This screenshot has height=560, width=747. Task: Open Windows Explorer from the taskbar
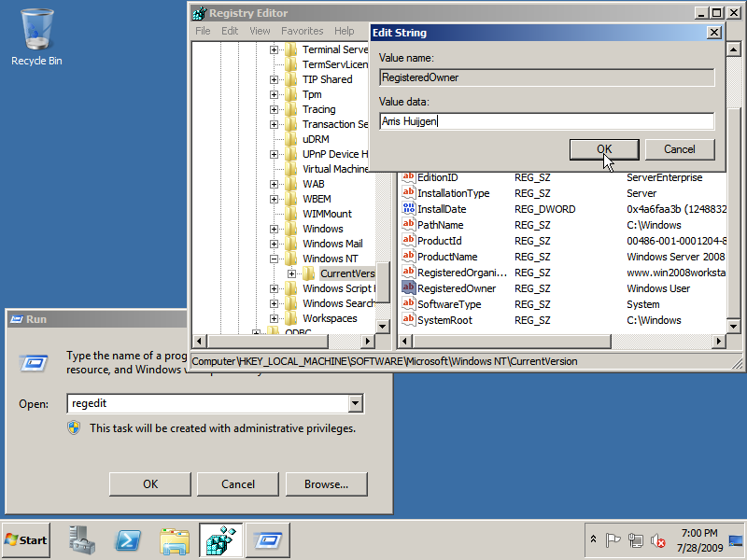(175, 540)
